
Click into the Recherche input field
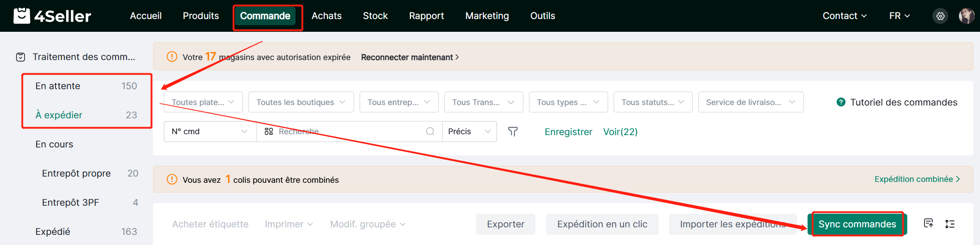(348, 132)
